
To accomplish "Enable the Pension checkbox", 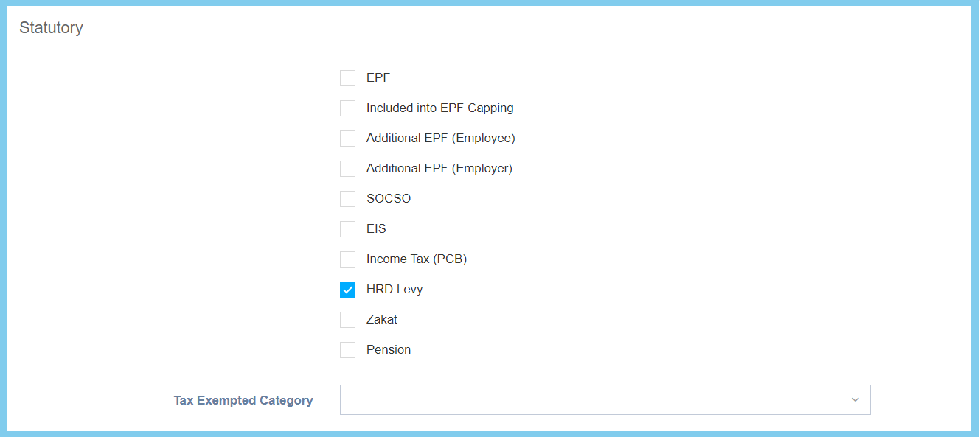I will click(347, 350).
